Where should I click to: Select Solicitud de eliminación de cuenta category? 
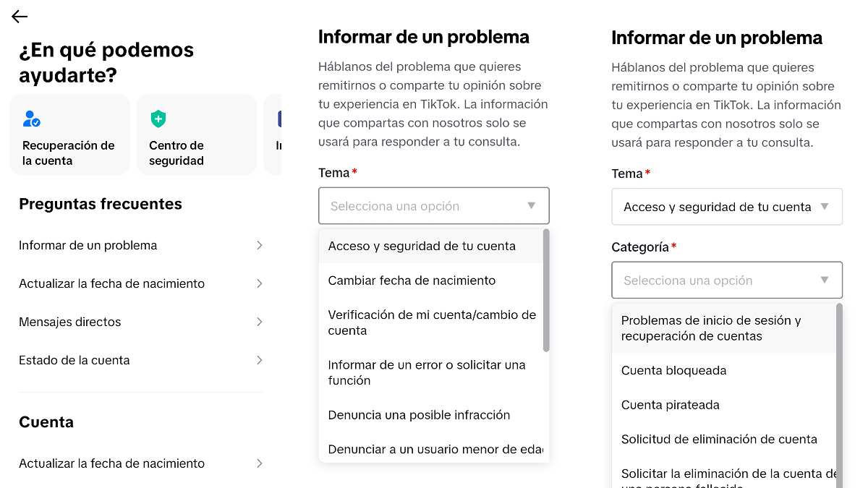(x=723, y=439)
